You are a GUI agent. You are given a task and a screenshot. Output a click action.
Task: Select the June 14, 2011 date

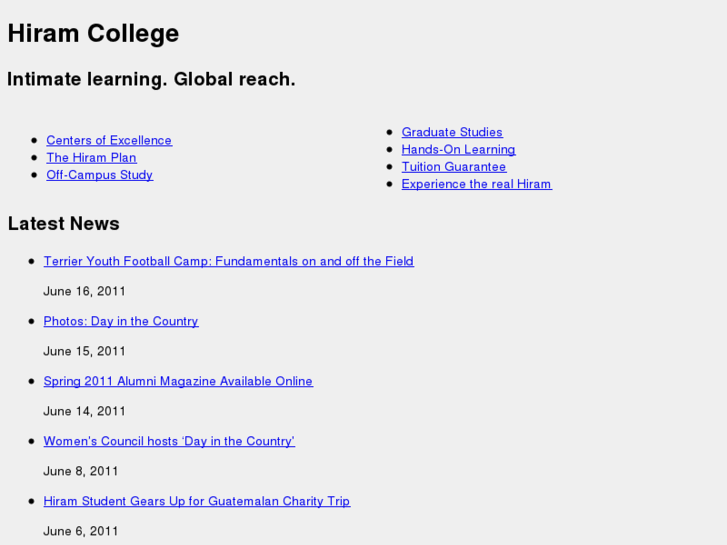point(85,411)
